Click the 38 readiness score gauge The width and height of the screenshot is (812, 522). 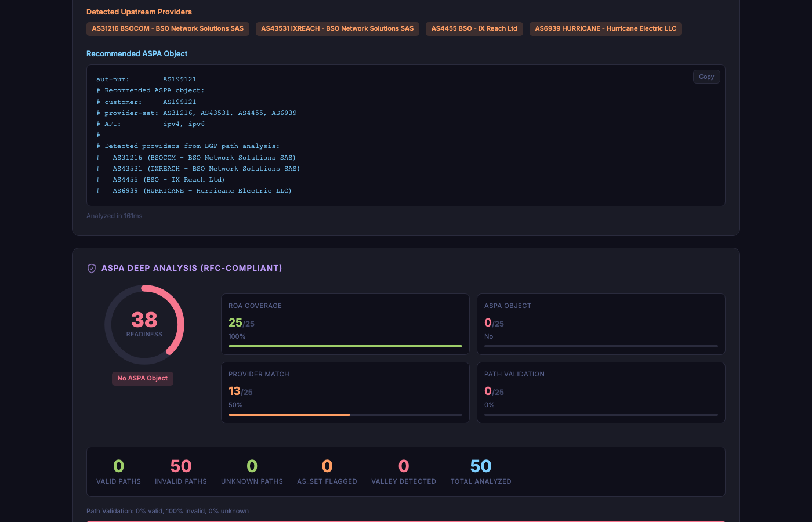click(x=144, y=325)
